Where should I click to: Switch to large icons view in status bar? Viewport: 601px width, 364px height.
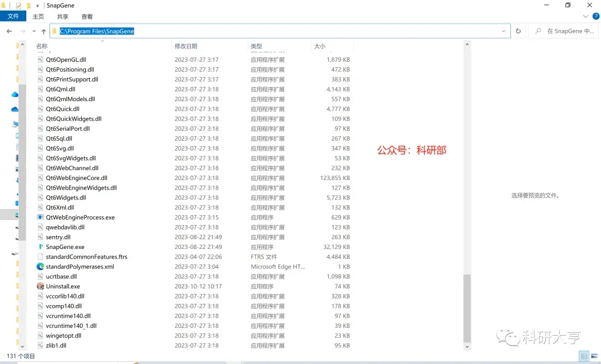coord(594,356)
